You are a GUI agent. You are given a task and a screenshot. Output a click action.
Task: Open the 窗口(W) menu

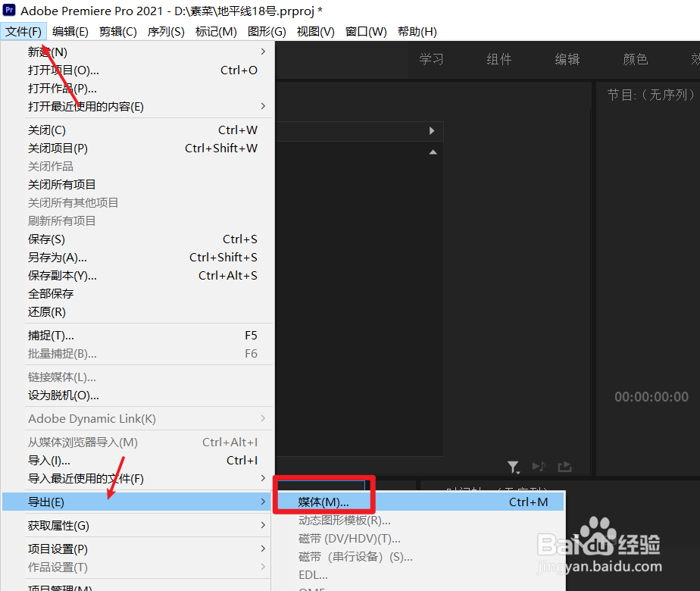pos(366,32)
